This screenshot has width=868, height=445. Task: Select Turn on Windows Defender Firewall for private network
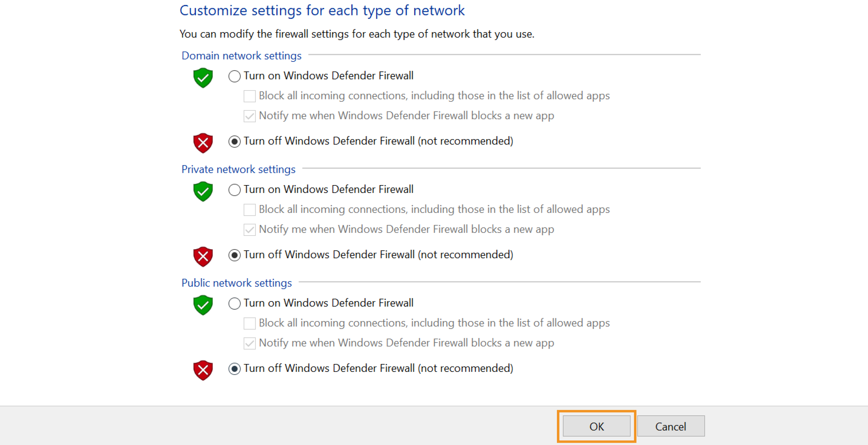click(x=234, y=190)
